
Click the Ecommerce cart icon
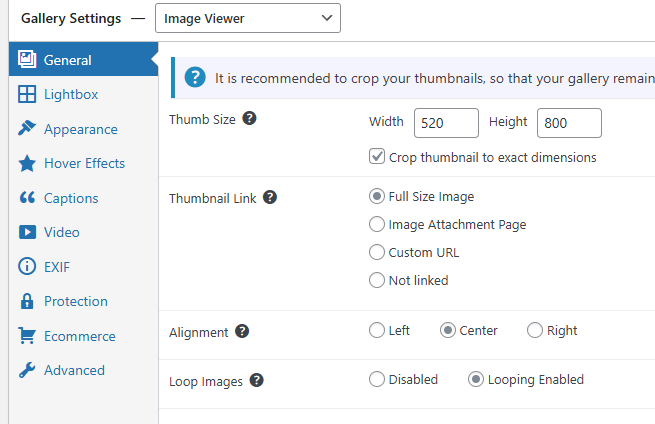coord(27,336)
